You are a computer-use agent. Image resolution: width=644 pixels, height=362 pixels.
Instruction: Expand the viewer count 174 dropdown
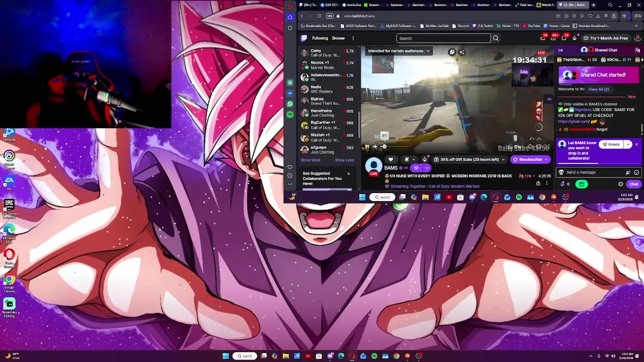tap(534, 176)
